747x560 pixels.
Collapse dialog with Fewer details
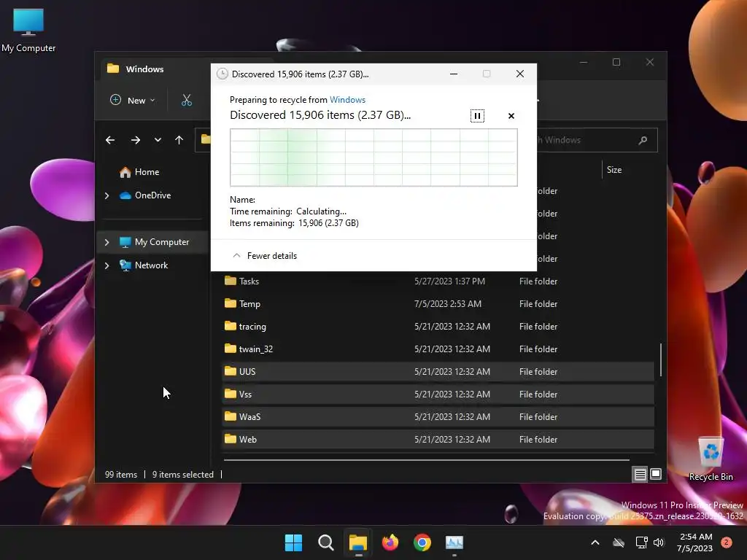pos(265,256)
